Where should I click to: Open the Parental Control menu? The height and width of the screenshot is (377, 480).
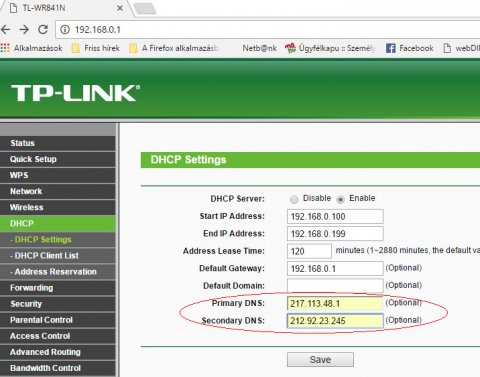pyautogui.click(x=58, y=320)
